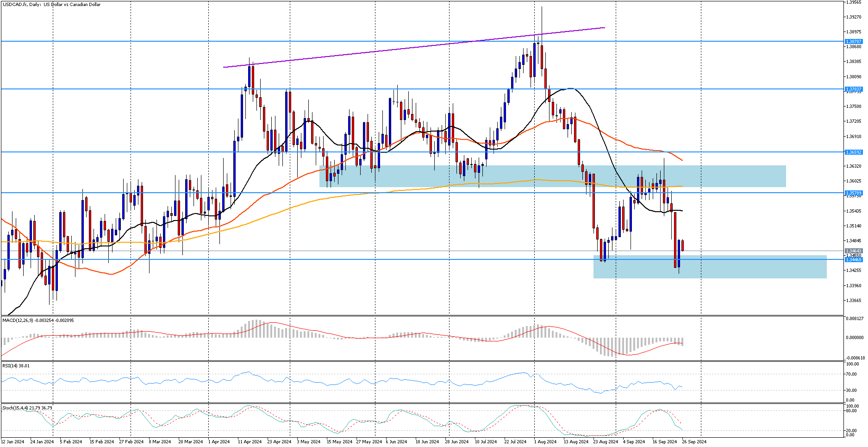Select the lower light-blue support zone rectangle

click(x=710, y=267)
